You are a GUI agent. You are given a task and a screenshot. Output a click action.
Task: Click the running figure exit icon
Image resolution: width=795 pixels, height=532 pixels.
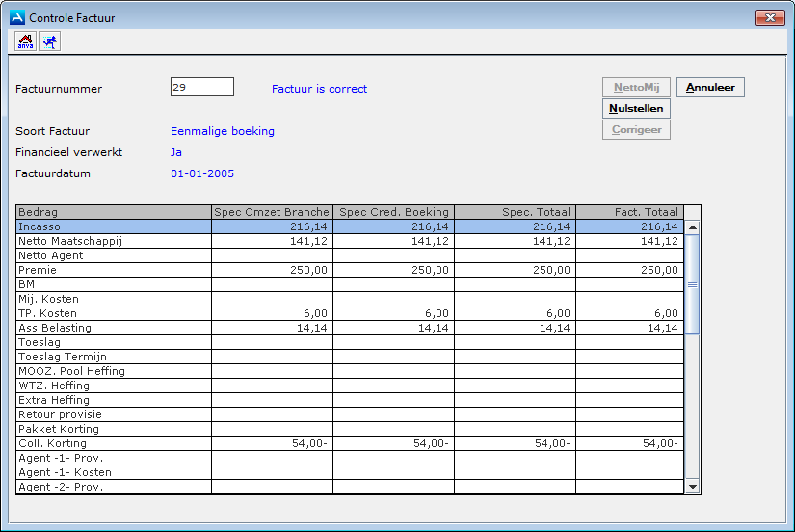point(48,40)
